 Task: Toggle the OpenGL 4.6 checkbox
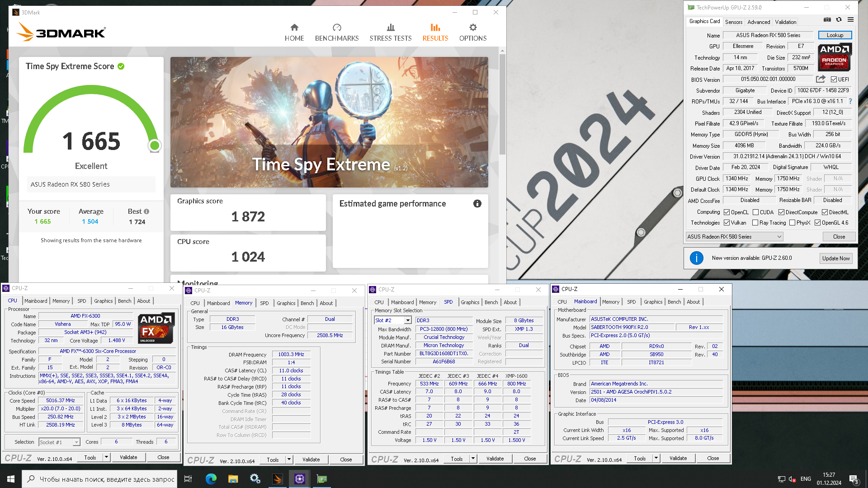pyautogui.click(x=817, y=223)
